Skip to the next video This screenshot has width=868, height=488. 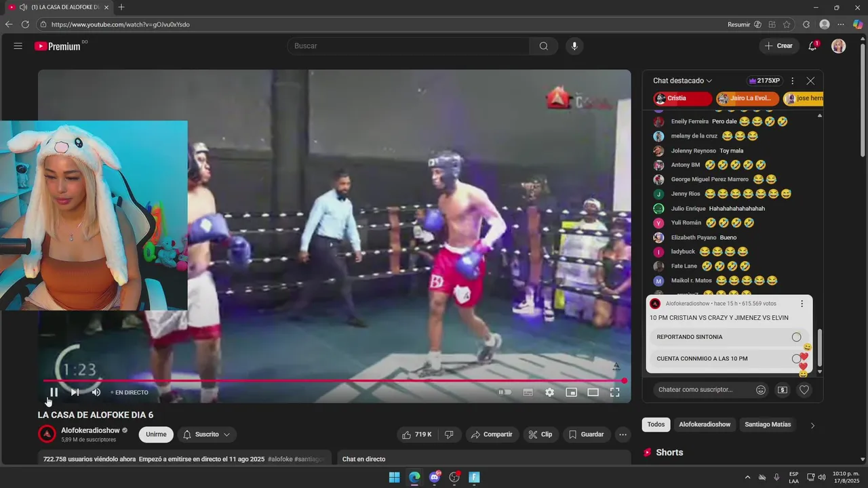pos(75,392)
